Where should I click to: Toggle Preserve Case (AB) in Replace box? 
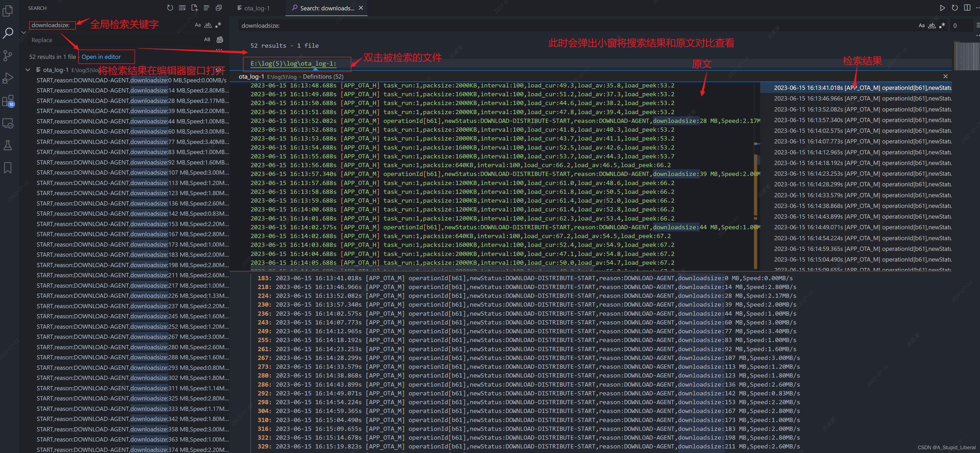pyautogui.click(x=207, y=39)
